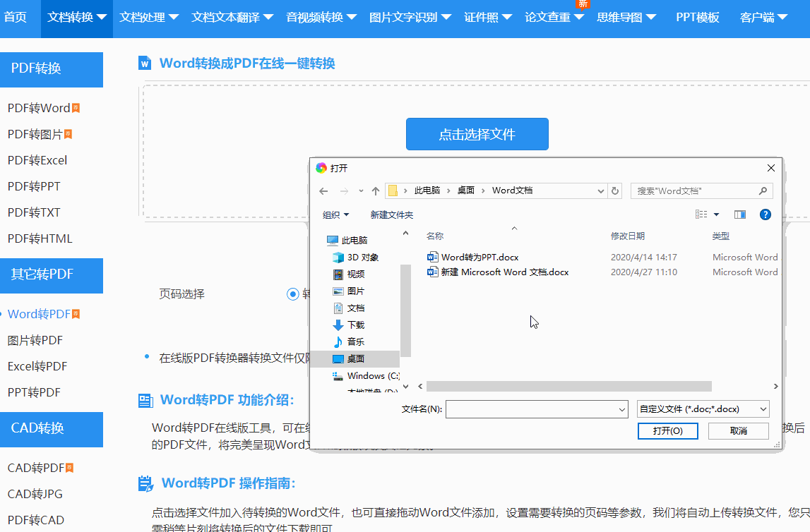
Task: Click 打开(O) button in dialog
Action: 667,431
